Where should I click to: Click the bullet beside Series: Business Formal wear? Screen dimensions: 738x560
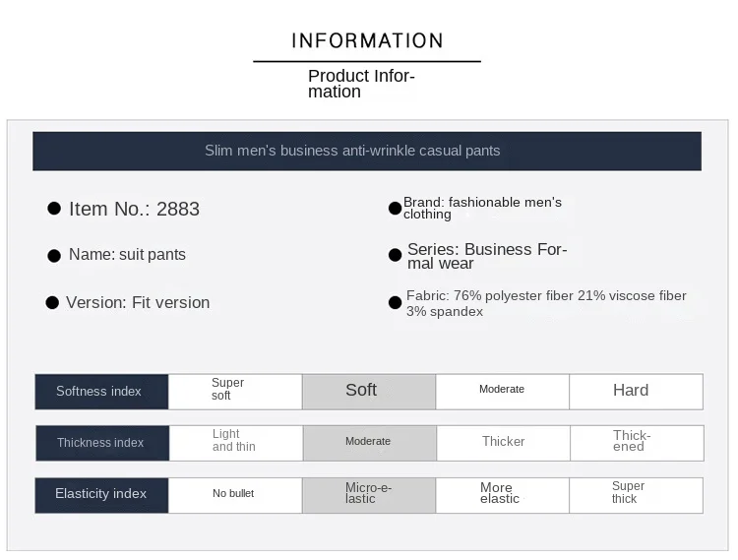tap(395, 255)
